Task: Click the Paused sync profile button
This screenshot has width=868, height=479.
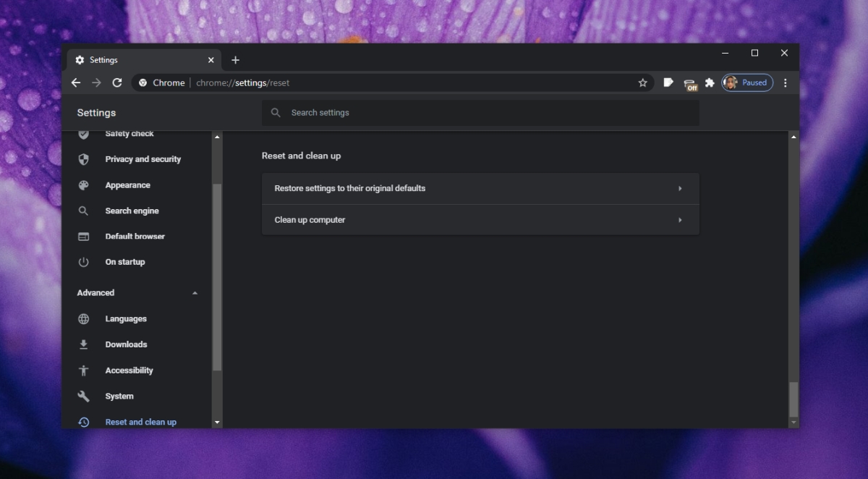Action: pos(747,82)
